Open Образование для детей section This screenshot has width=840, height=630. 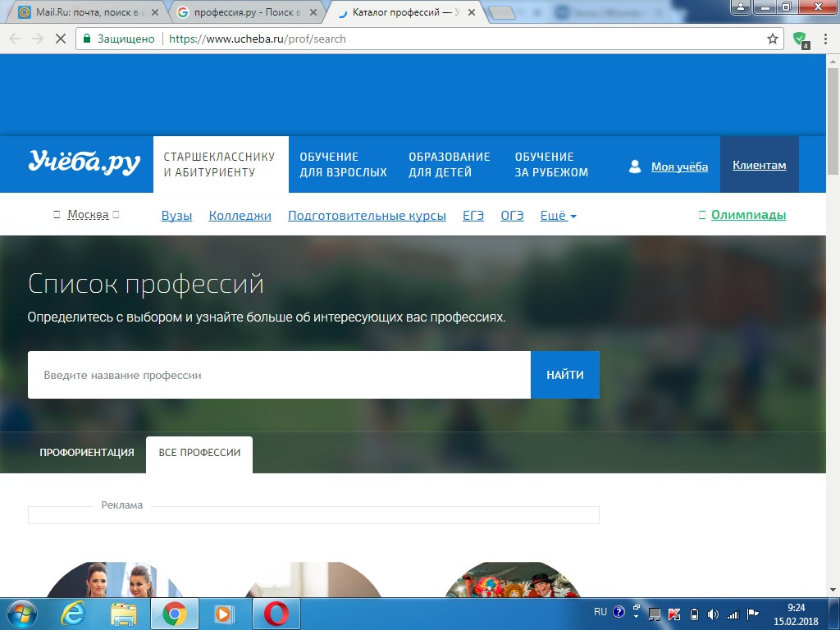click(449, 164)
